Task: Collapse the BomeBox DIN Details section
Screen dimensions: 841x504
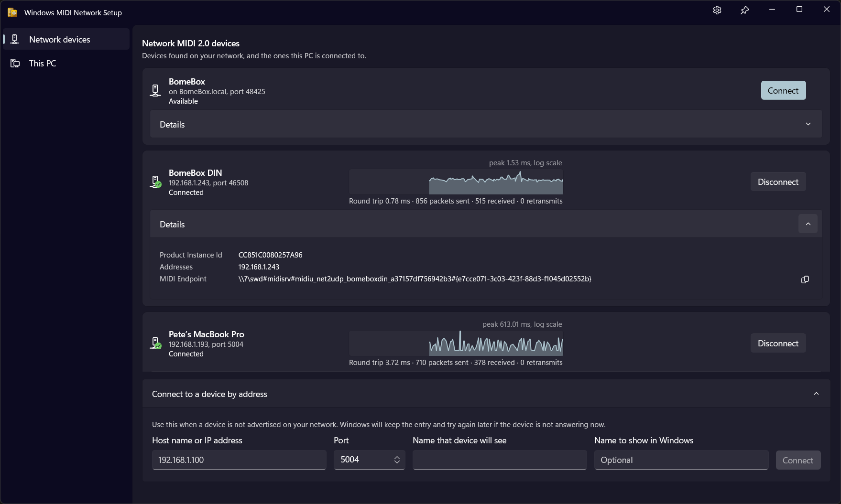Action: [808, 224]
